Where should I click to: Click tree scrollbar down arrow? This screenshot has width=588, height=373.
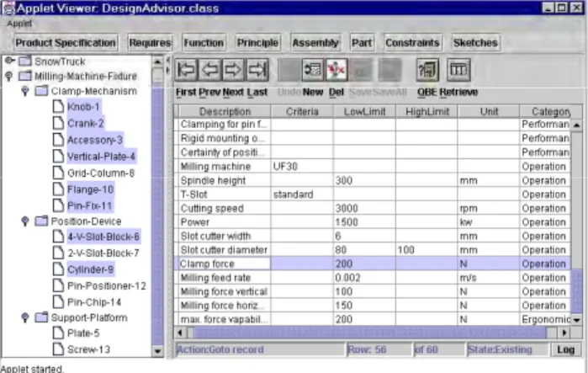tap(157, 351)
